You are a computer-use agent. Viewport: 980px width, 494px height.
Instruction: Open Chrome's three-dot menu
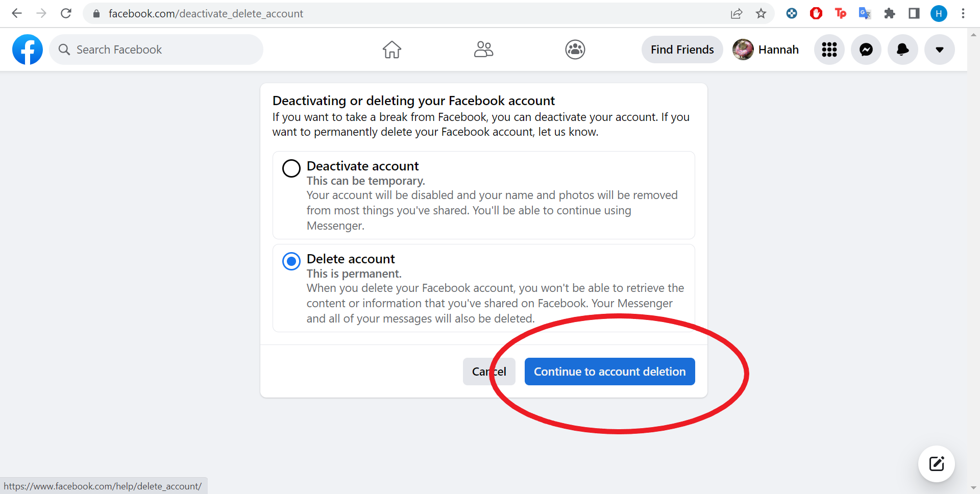click(x=963, y=14)
